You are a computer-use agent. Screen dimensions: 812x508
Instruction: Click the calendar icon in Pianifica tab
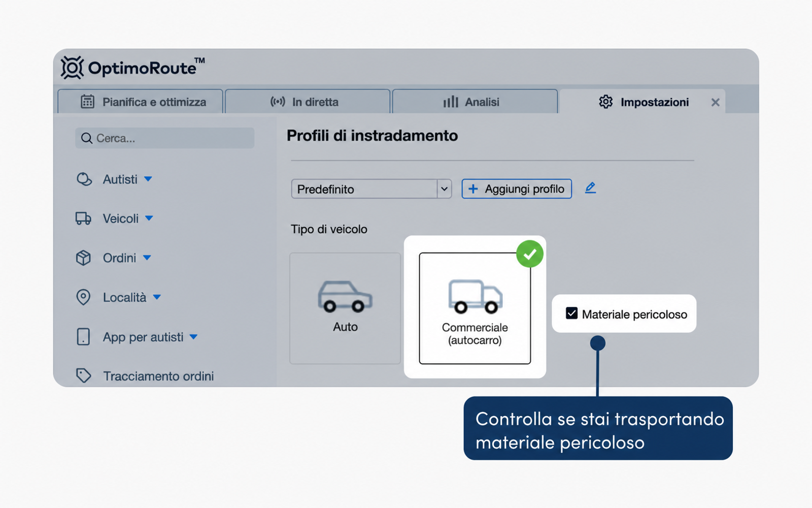(x=88, y=102)
